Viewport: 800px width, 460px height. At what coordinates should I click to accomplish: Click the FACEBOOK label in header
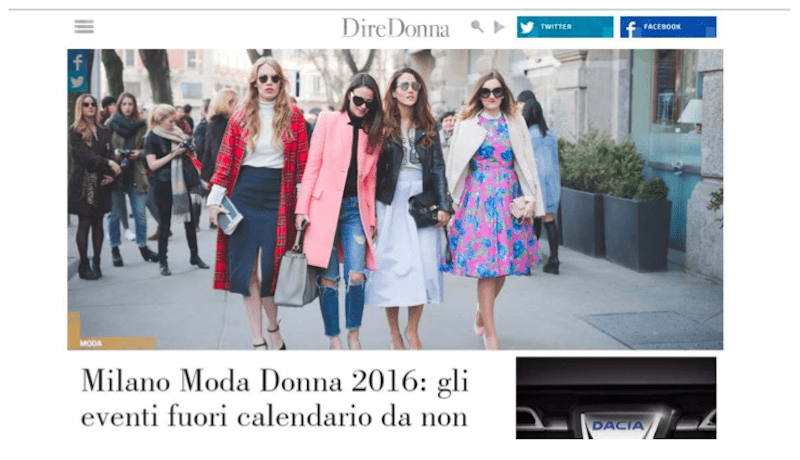662,27
